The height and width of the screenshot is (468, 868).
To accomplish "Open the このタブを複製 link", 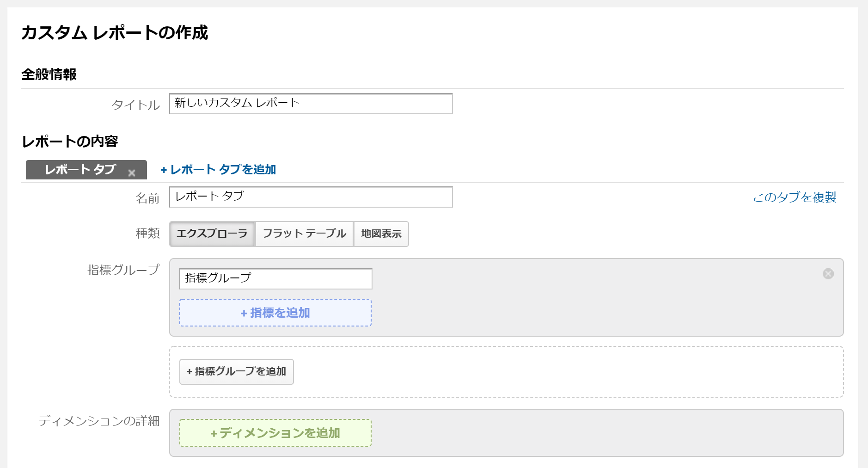I will click(795, 197).
